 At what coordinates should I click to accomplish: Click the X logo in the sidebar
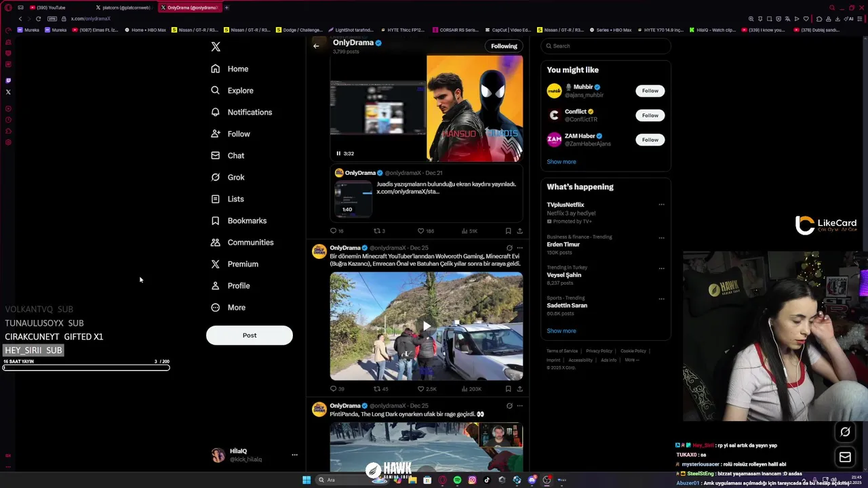(x=216, y=47)
